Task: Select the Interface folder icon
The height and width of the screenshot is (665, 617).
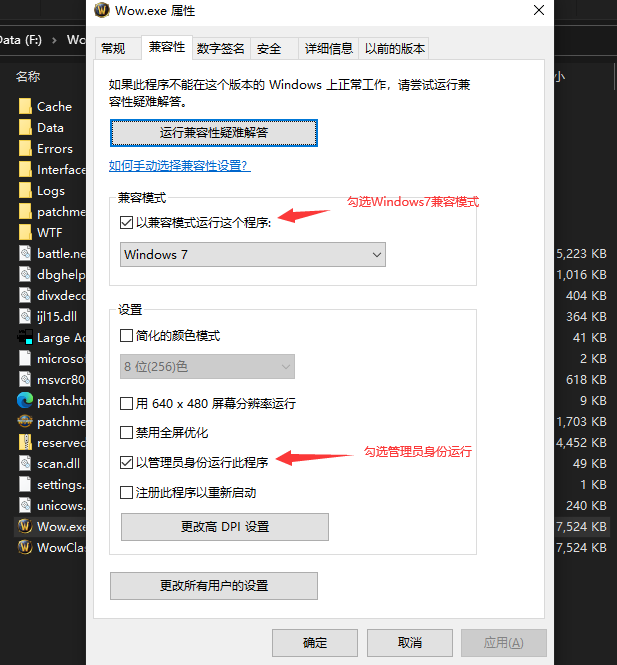Action: [25, 170]
